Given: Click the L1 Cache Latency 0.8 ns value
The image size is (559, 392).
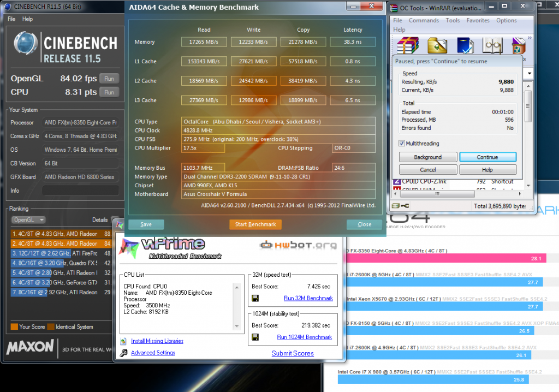Looking at the screenshot, I should click(353, 61).
